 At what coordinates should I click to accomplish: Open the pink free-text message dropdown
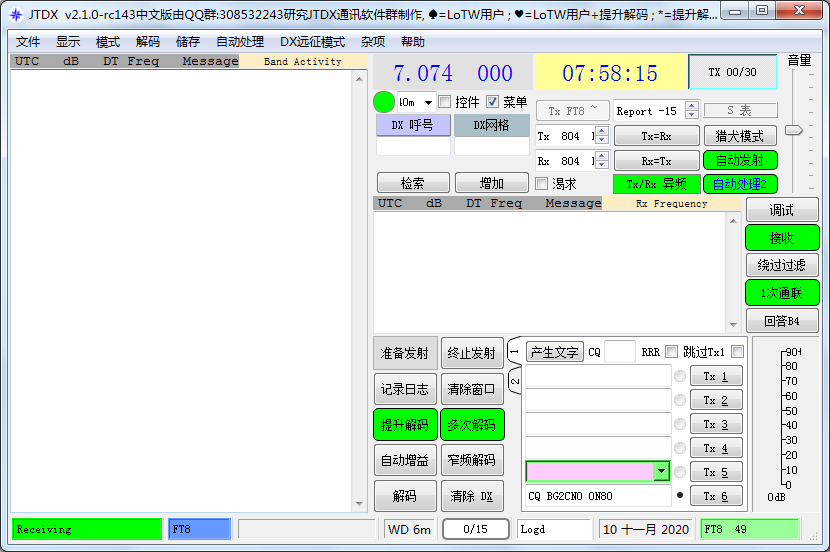(661, 471)
